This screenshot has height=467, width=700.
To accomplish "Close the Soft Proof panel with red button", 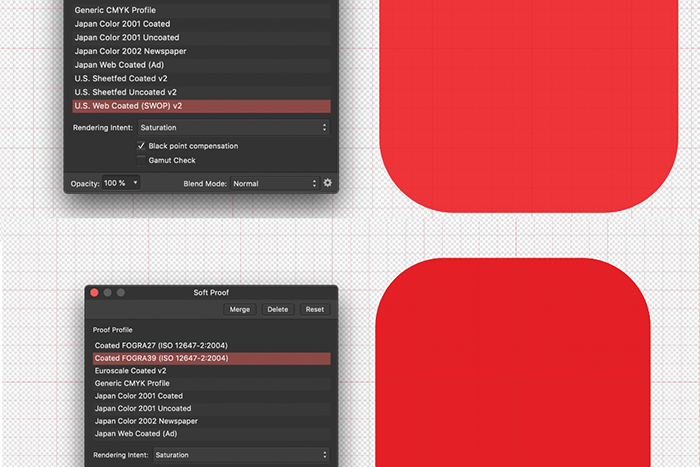I will pyautogui.click(x=95, y=293).
